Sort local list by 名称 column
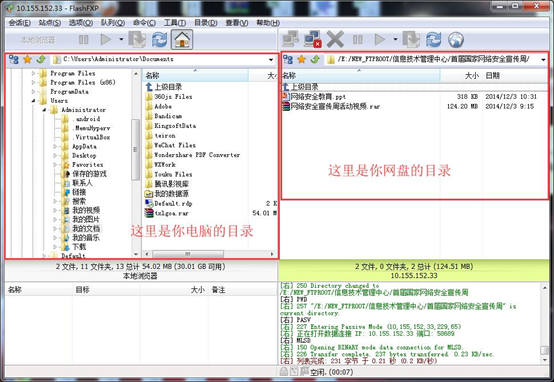Viewport: 554px width, 382px height. pyautogui.click(x=195, y=75)
